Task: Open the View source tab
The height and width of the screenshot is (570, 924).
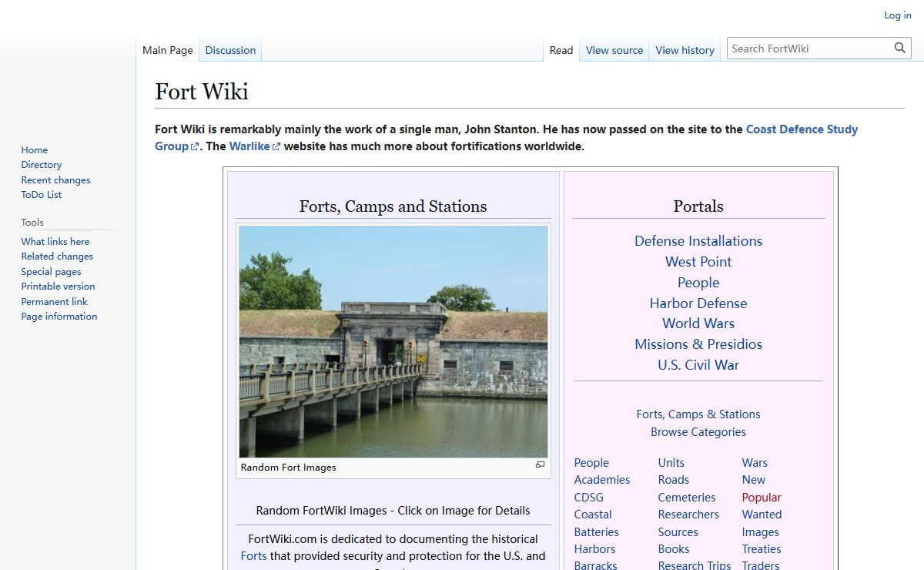Action: click(x=614, y=50)
